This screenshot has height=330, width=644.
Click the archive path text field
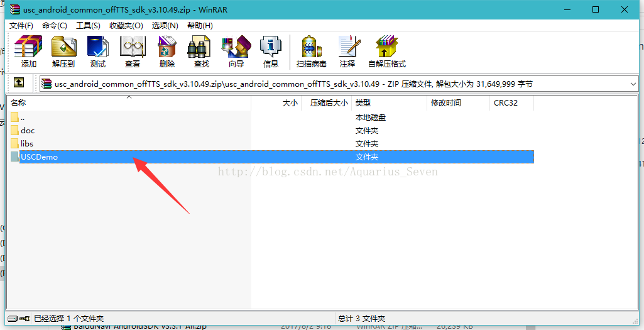tap(339, 84)
